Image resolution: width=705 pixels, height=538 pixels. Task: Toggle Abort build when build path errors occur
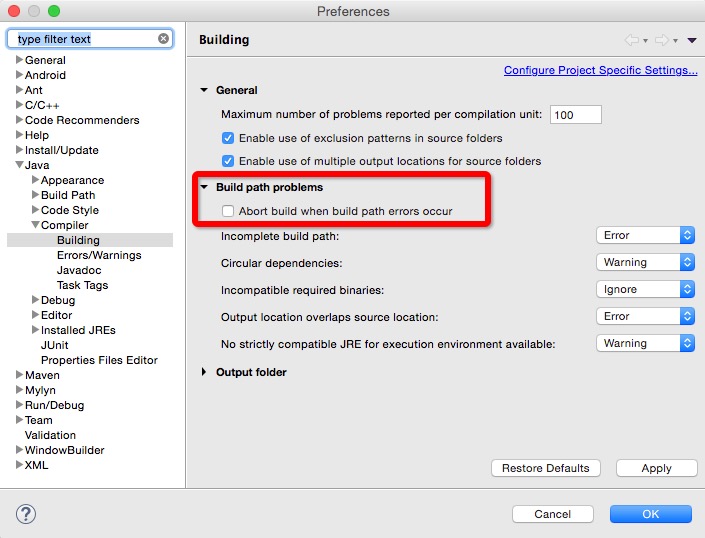[228, 211]
